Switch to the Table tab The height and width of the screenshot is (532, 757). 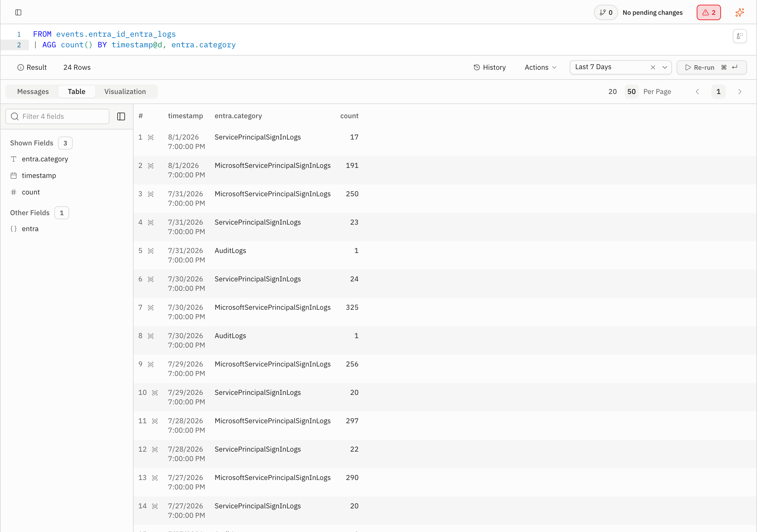[x=77, y=92]
